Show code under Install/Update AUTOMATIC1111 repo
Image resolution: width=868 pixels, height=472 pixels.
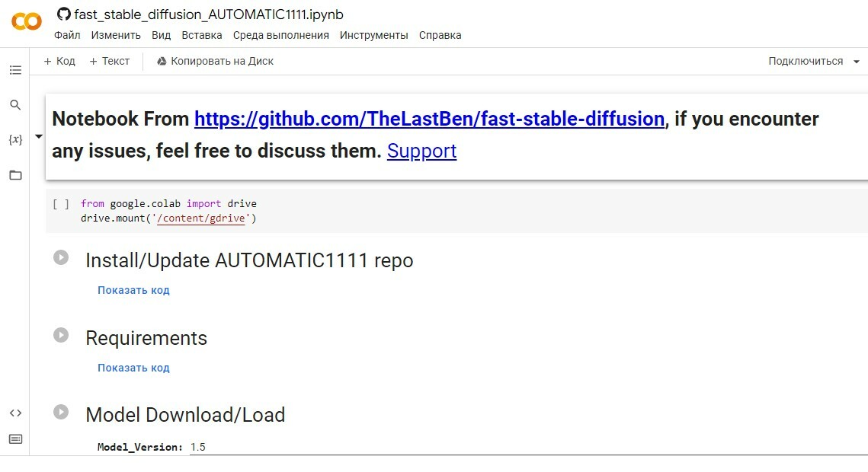133,290
